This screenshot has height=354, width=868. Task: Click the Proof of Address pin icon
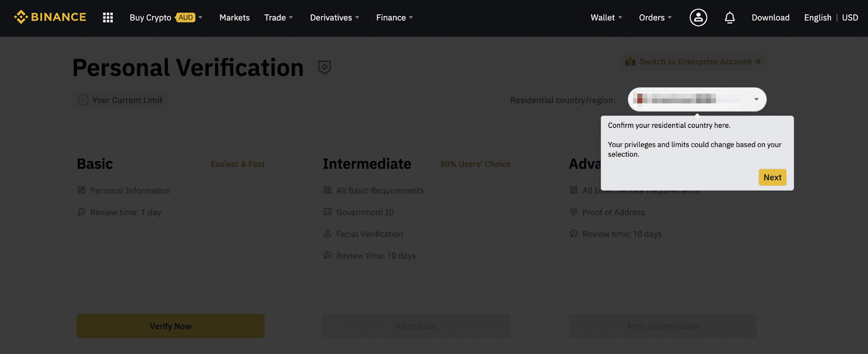(573, 212)
